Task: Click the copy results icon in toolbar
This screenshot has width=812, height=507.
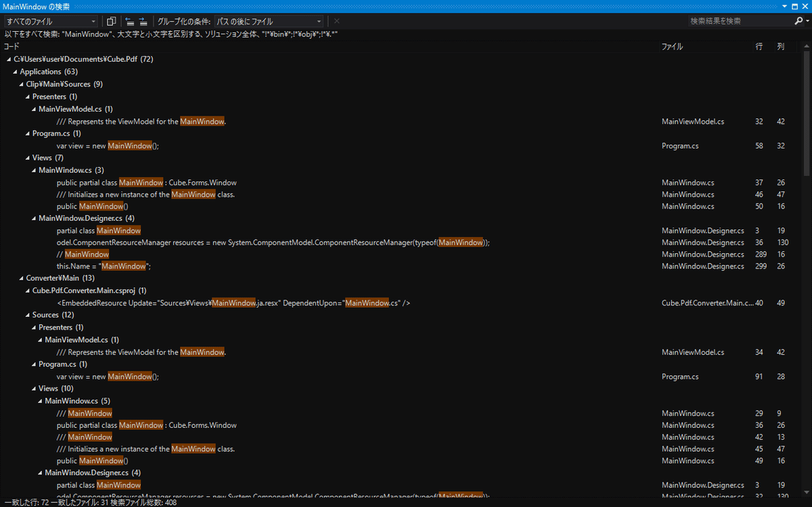Action: point(112,21)
